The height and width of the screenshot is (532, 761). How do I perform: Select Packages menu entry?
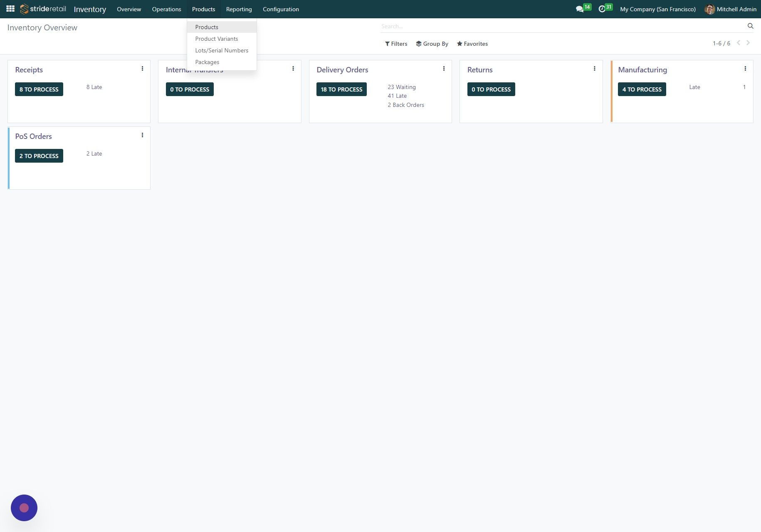[x=222, y=62]
